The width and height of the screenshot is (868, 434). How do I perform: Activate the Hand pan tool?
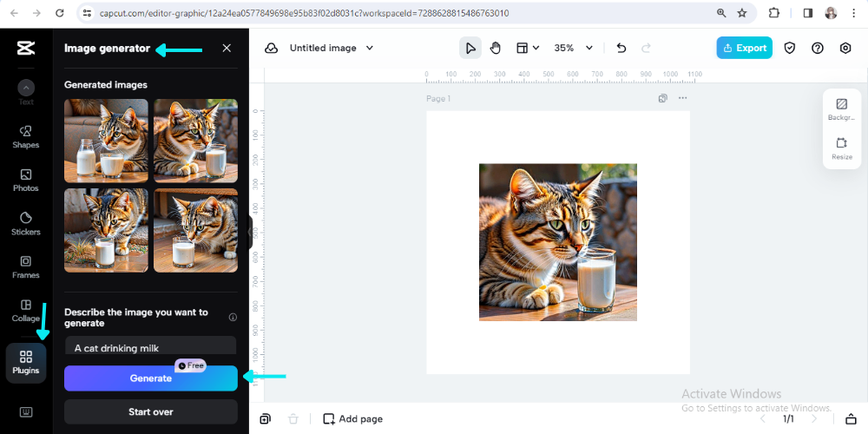[496, 48]
